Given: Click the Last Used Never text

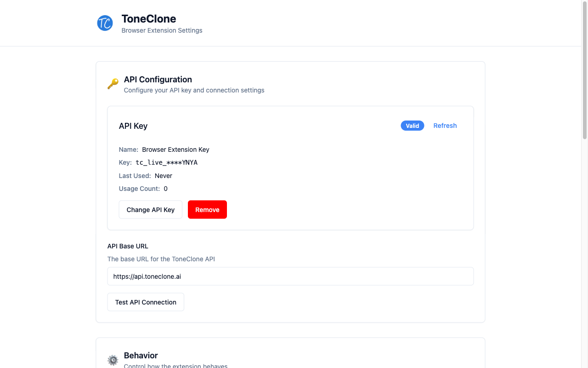Looking at the screenshot, I should point(163,176).
